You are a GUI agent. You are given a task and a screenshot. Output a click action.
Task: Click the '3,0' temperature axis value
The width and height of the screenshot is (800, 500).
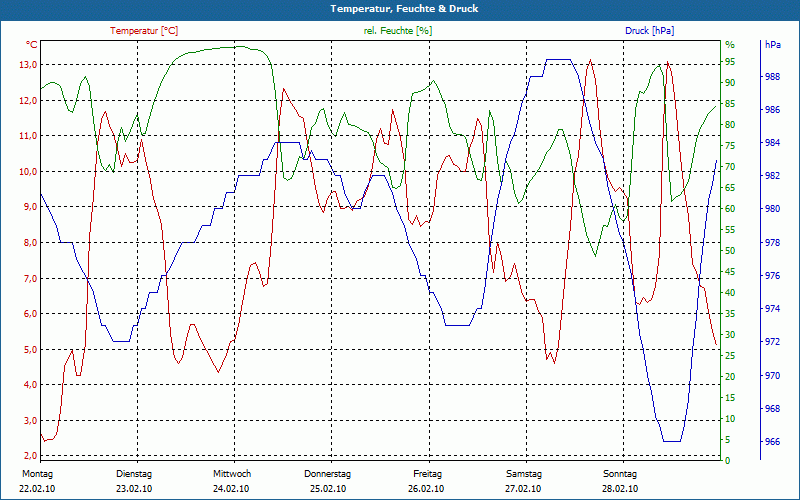pos(30,420)
